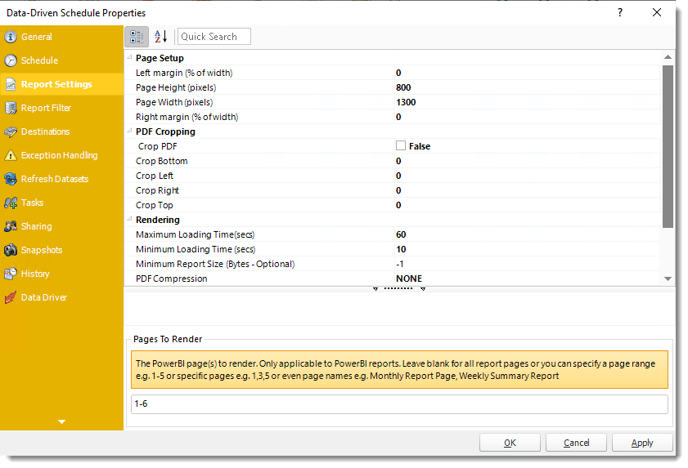The height and width of the screenshot is (468, 688).
Task: Open the Tasks tab
Action: tap(62, 203)
